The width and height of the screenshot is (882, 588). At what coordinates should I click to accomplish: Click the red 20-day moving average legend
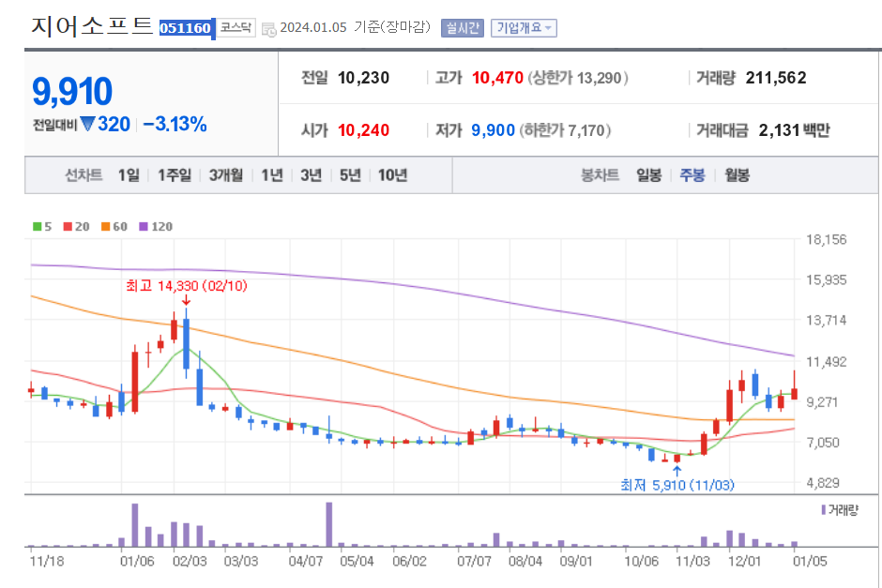click(x=76, y=227)
